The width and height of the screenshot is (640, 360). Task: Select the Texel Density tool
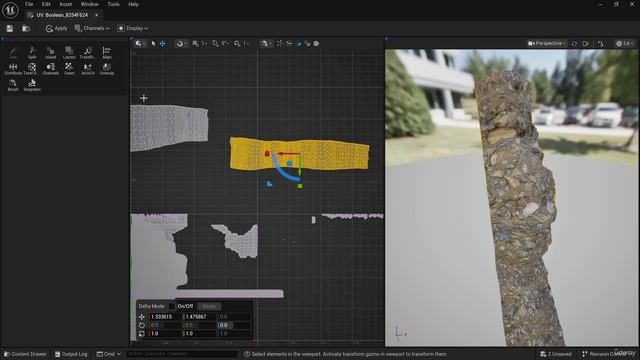coord(32,69)
